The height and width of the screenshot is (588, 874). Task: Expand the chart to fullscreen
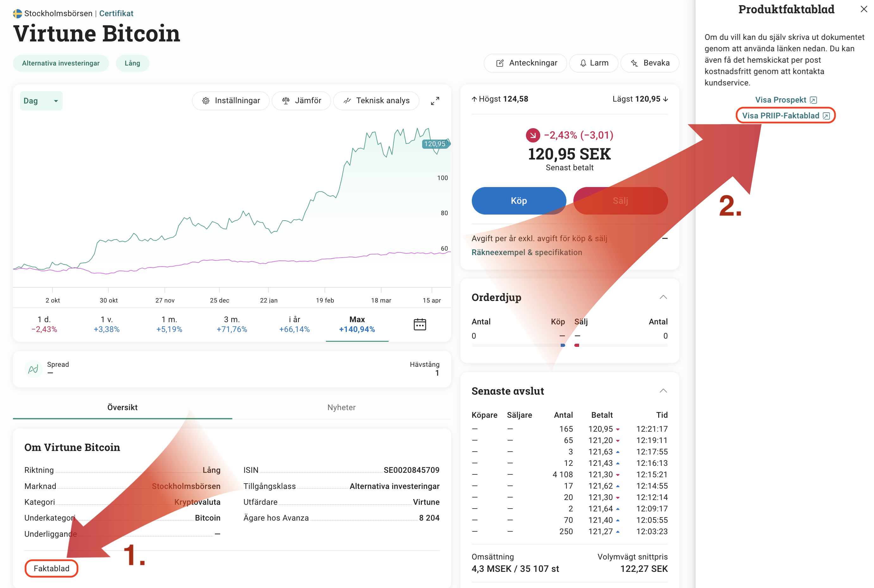434,101
